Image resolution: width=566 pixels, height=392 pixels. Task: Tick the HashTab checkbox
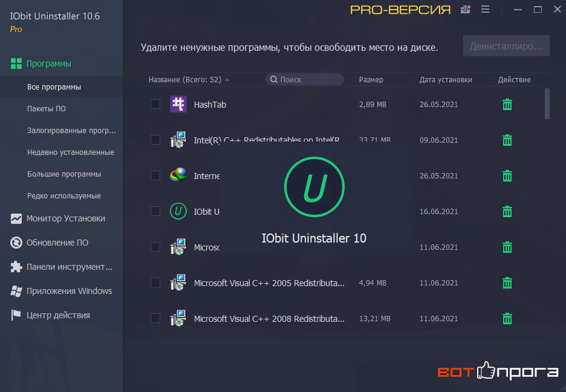coord(155,104)
